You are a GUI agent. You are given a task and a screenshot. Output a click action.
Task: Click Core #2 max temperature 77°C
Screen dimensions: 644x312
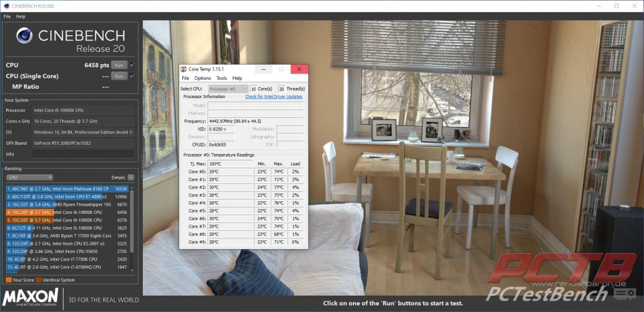coord(279,187)
